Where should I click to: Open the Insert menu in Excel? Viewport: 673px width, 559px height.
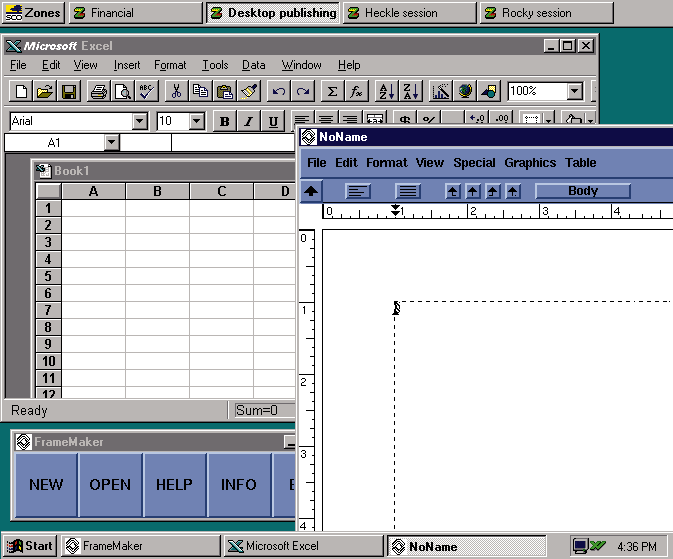(127, 65)
